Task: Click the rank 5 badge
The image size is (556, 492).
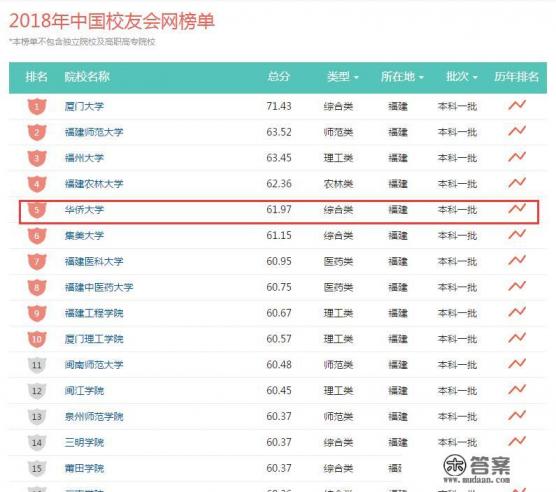Action: (37, 210)
